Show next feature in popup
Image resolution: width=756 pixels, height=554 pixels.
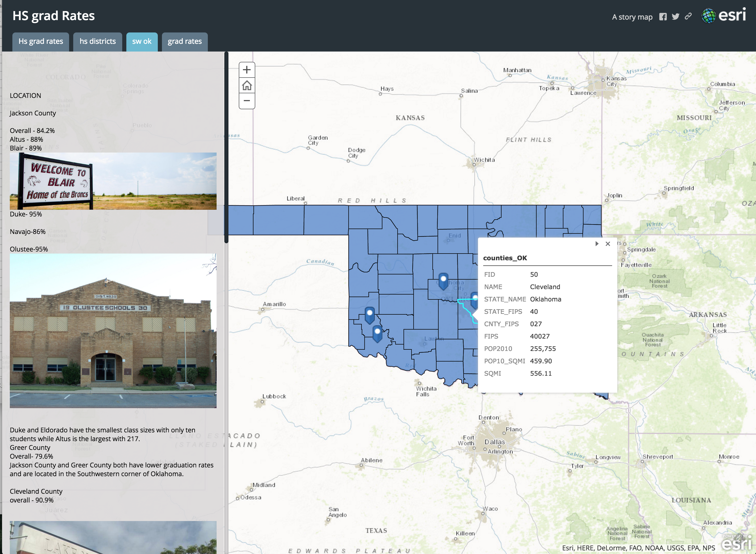[x=597, y=244]
